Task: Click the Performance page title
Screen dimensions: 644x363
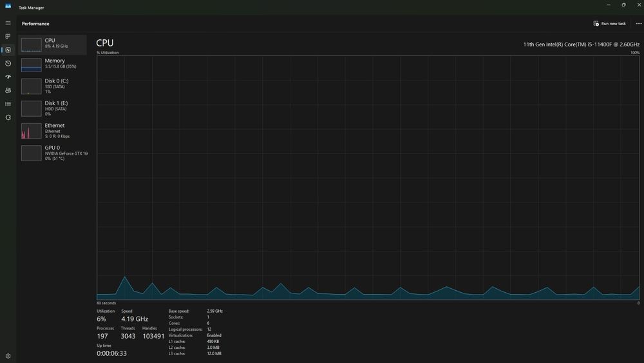Action: [35, 24]
